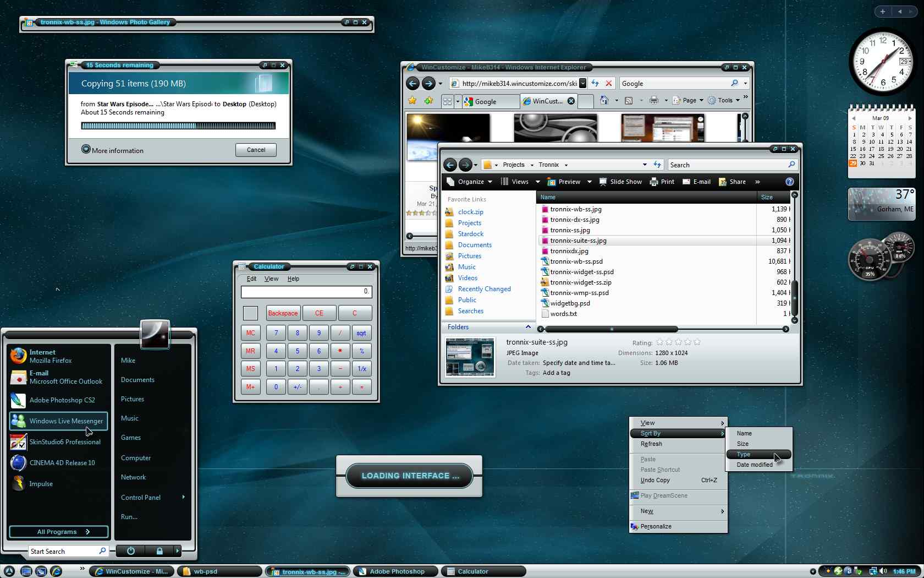Click the volume speaker tray icon
The width and height of the screenshot is (924, 578).
click(883, 571)
